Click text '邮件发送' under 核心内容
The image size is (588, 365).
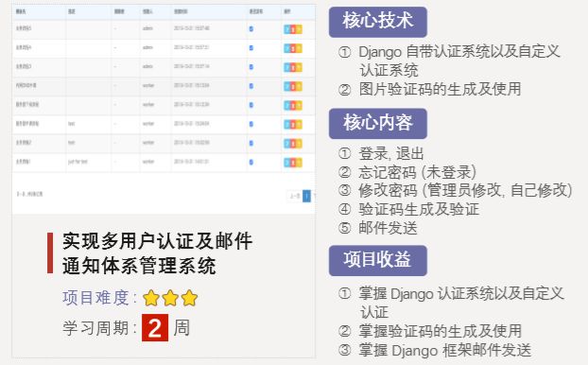[388, 228]
